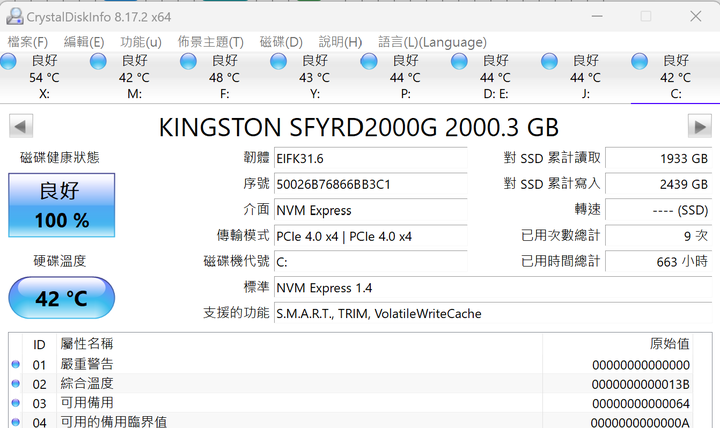
Task: Click the 對 SSD 累計寫入 label
Action: point(552,184)
